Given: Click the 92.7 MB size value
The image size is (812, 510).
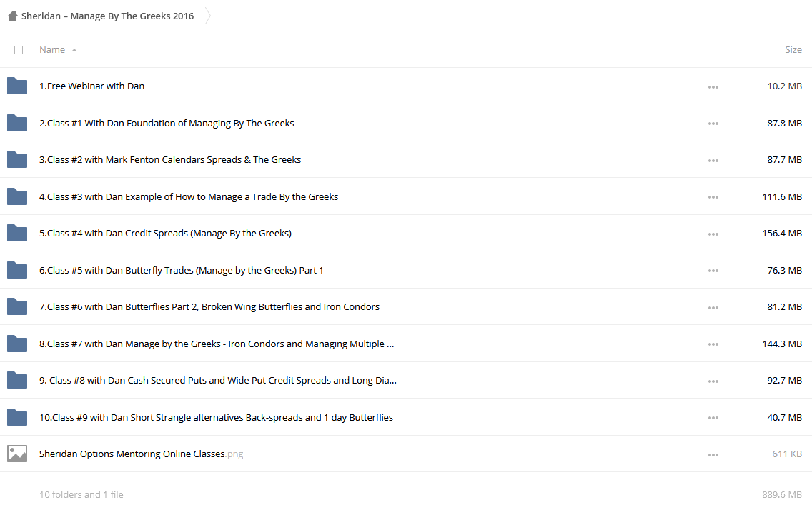Looking at the screenshot, I should point(785,380).
